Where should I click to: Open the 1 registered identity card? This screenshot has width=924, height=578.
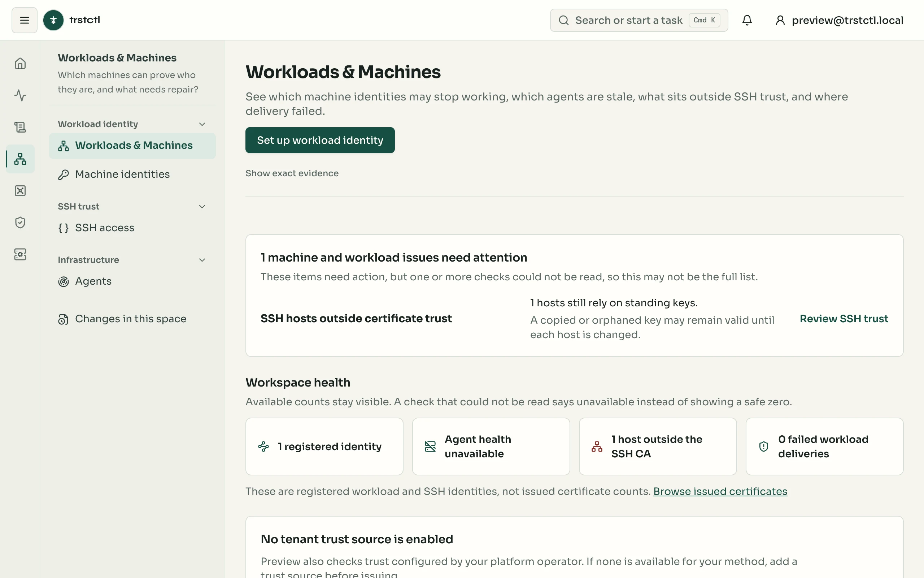(x=324, y=447)
